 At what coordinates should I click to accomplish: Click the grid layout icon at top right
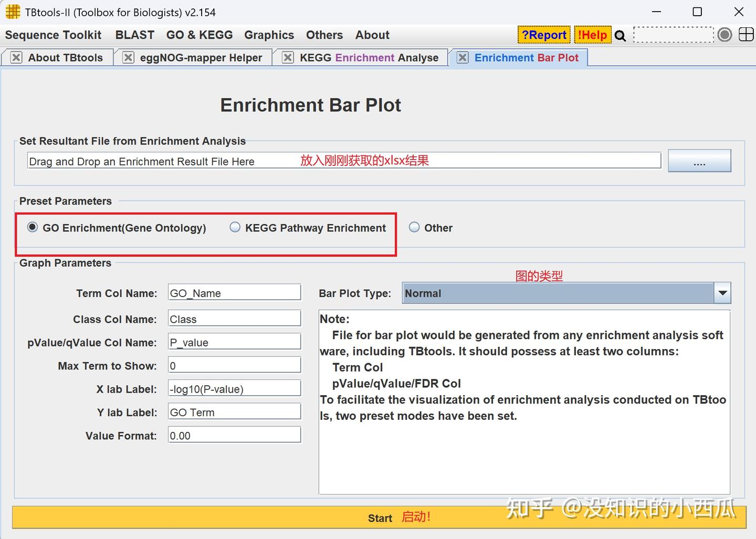click(745, 35)
